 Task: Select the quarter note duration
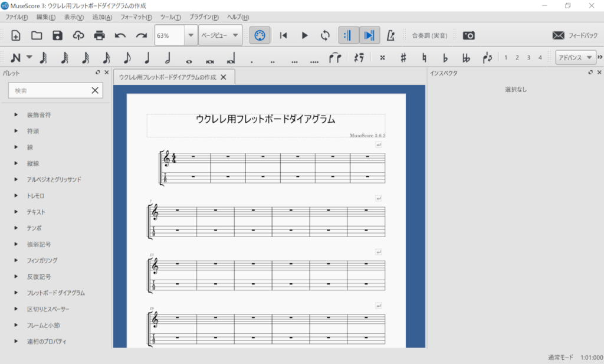147,57
